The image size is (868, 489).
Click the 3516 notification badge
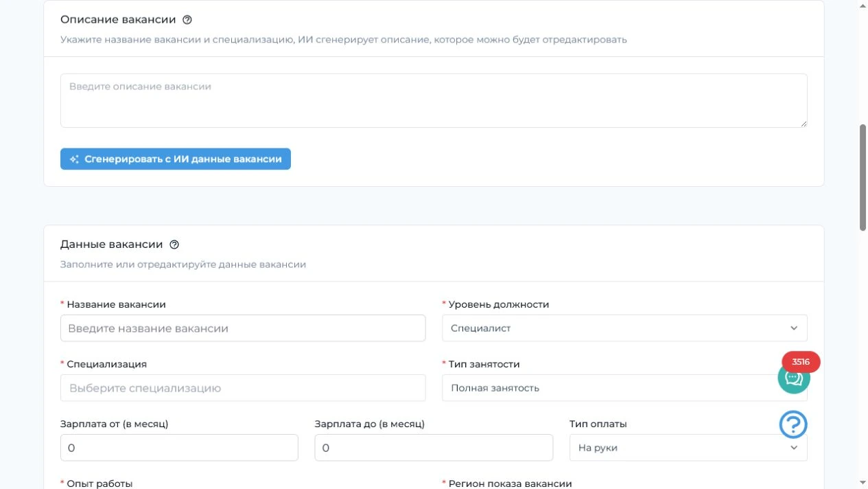click(x=801, y=362)
